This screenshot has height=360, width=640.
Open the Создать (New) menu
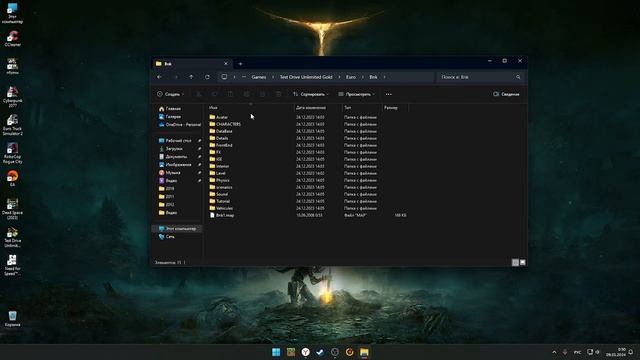click(x=171, y=94)
